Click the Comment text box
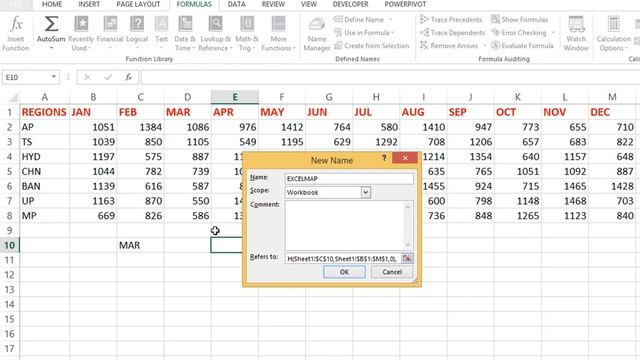The width and height of the screenshot is (640, 360). (345, 225)
